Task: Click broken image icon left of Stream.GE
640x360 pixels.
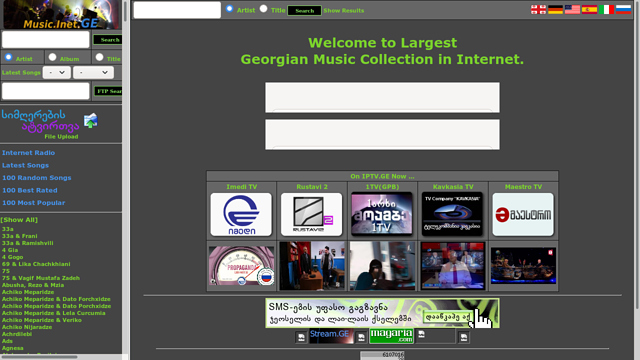Action: pyautogui.click(x=301, y=337)
